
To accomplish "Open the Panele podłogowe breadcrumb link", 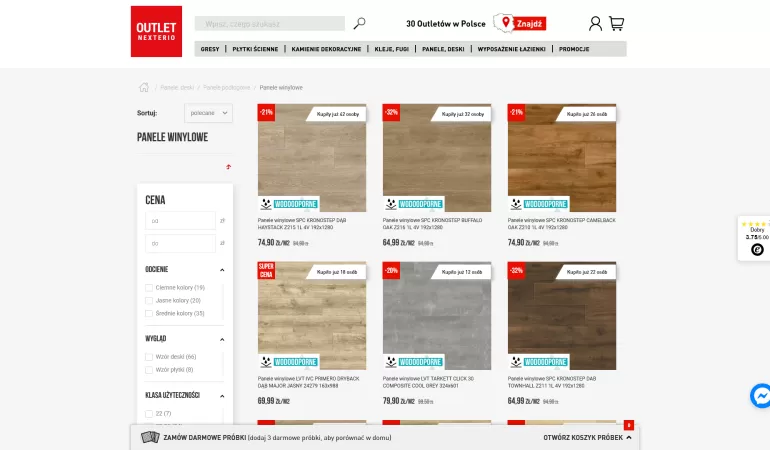I will point(226,87).
